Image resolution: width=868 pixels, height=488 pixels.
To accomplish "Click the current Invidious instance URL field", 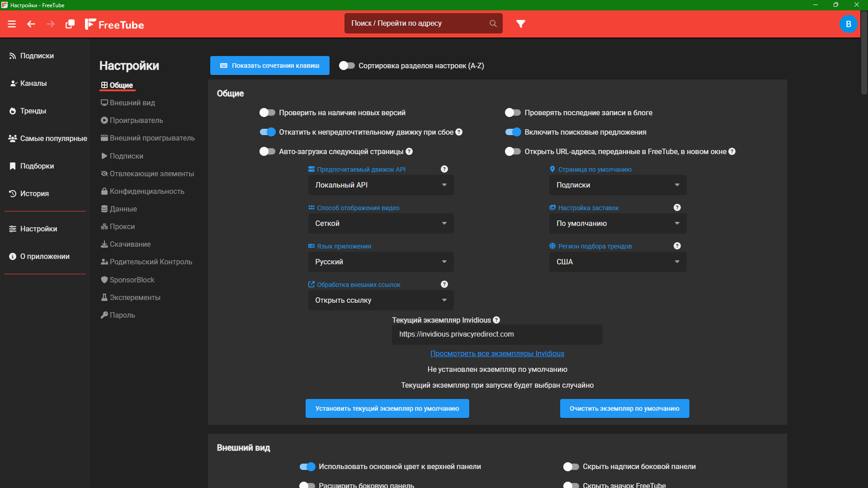I will pos(497,334).
